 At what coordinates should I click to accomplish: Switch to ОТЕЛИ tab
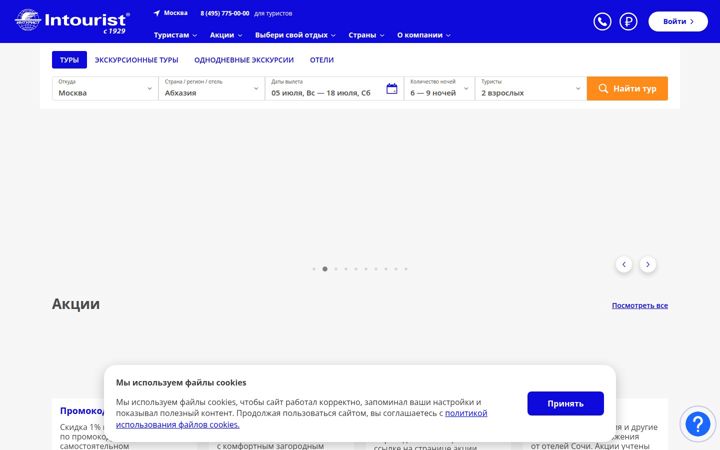(x=321, y=60)
